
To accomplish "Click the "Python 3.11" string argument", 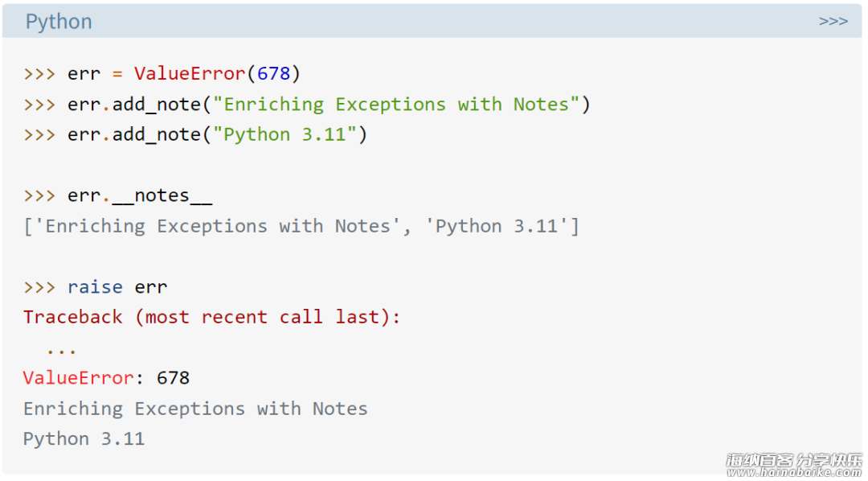I will point(285,134).
